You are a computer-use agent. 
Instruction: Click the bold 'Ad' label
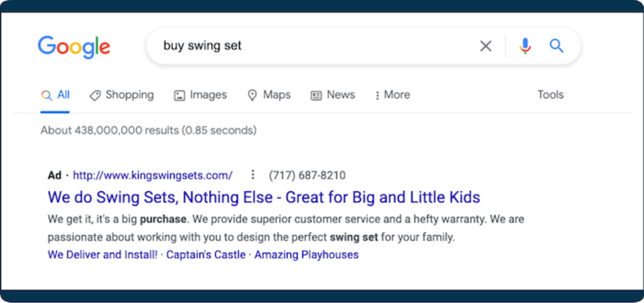pos(55,176)
